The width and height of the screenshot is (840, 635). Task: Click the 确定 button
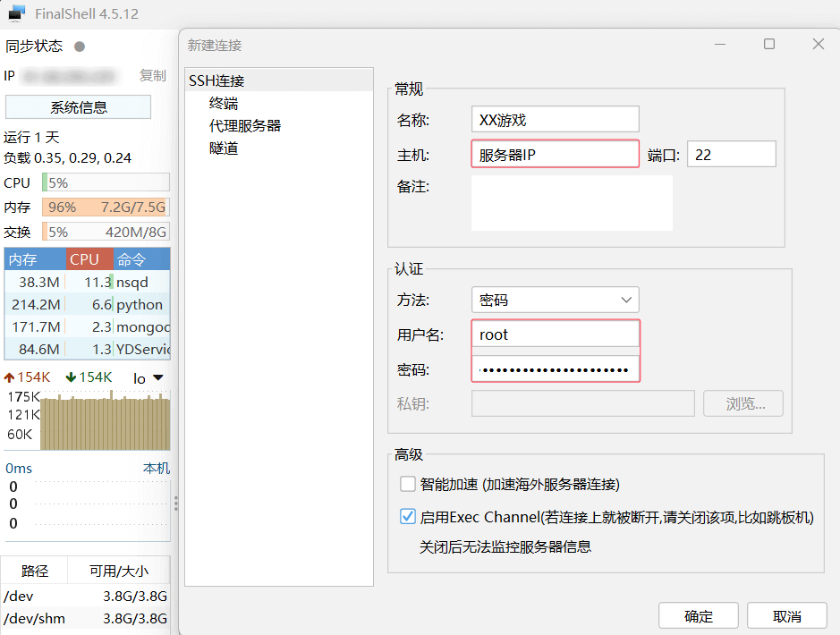pyautogui.click(x=698, y=616)
